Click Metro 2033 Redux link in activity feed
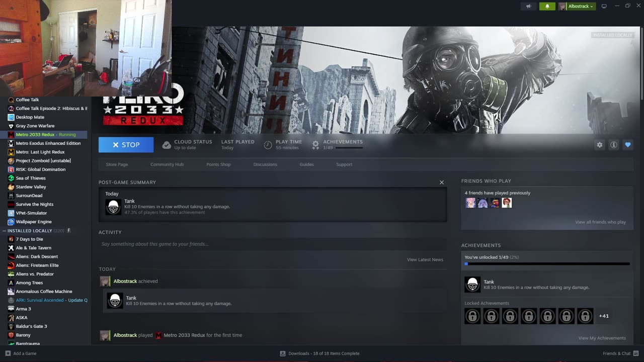The width and height of the screenshot is (644, 362). 184,335
